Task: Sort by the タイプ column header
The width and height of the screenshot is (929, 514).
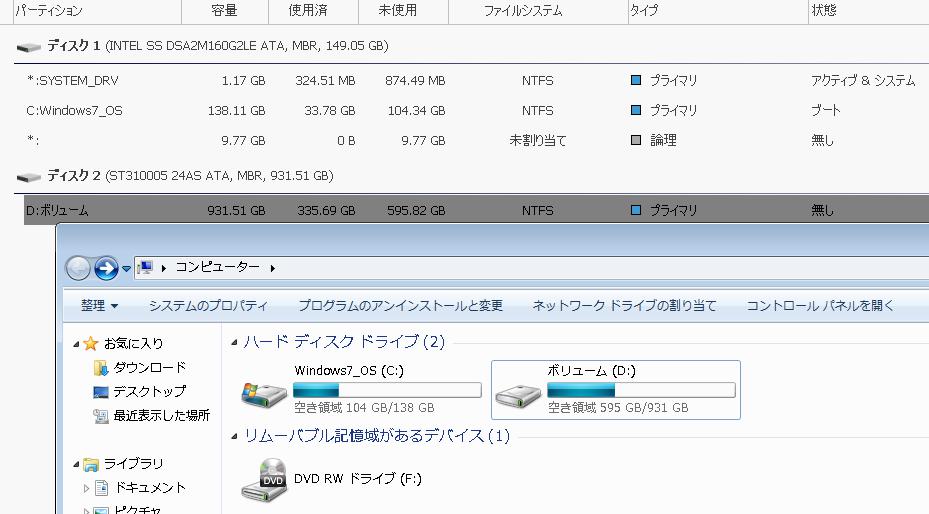Action: point(718,11)
